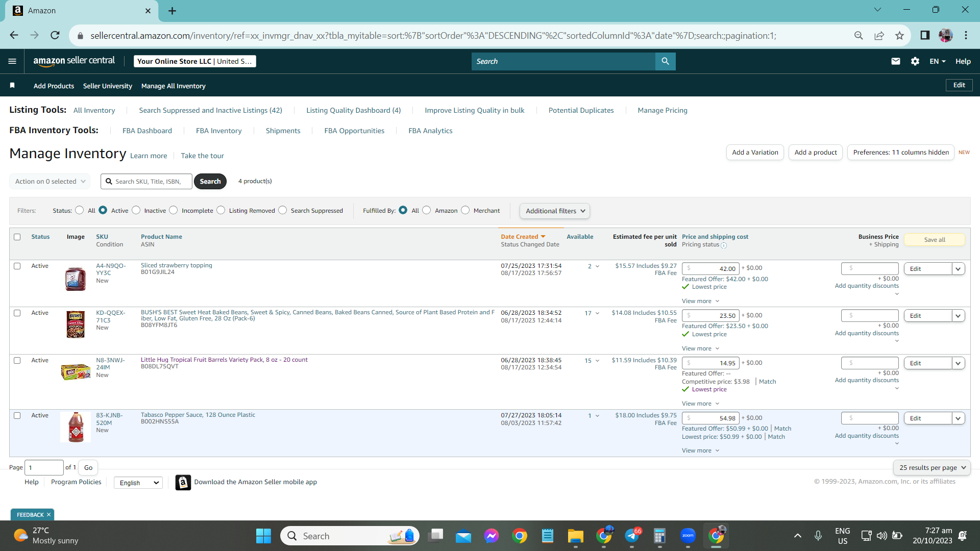Open the Seller Central hamburger menu
Viewport: 980px width, 551px height.
(x=12, y=61)
